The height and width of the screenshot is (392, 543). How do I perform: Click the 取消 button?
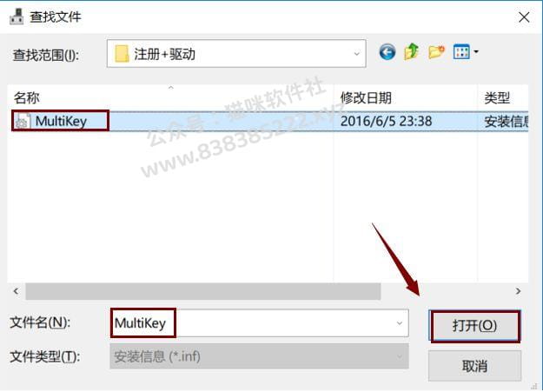coord(474,366)
